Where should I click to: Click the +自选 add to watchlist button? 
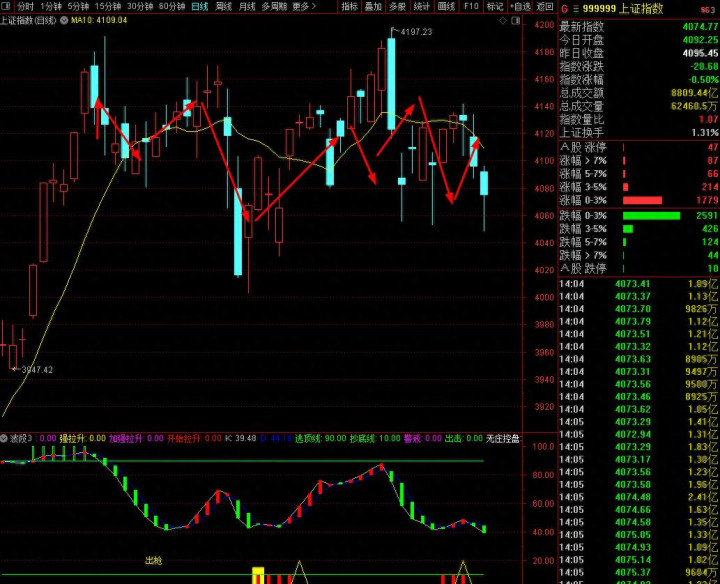pyautogui.click(x=519, y=6)
